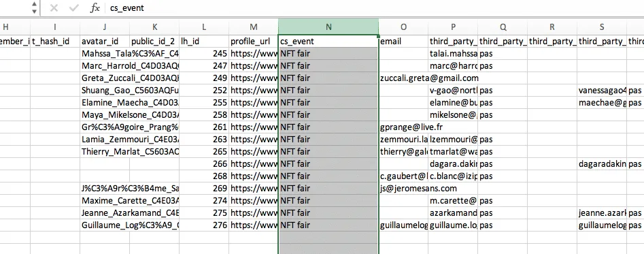Click lh_id cell with value 266
The image size is (644, 254).
[204, 164]
